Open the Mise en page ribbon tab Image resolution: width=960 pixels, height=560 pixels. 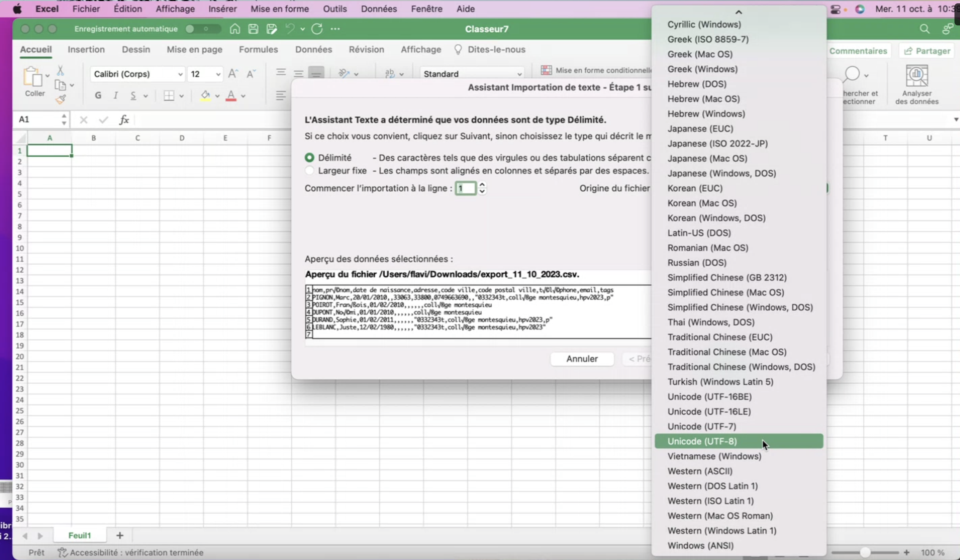(x=195, y=49)
